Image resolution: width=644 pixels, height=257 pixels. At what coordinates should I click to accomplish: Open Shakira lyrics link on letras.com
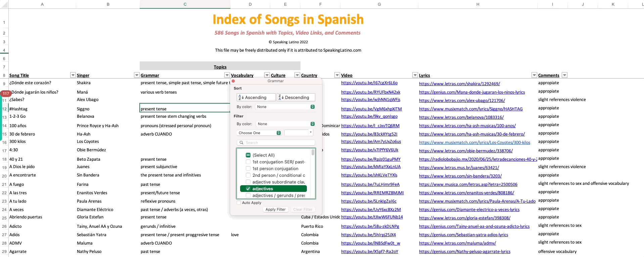[459, 84]
